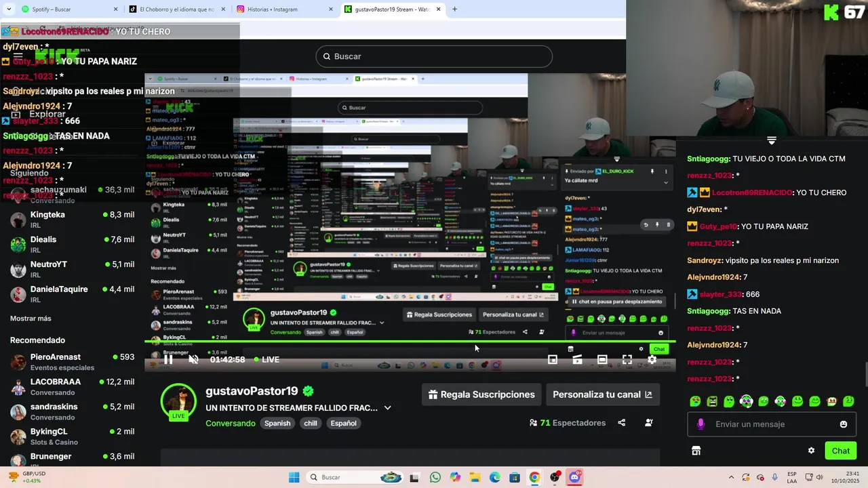
Task: Open the chat shop icon
Action: [696, 451]
